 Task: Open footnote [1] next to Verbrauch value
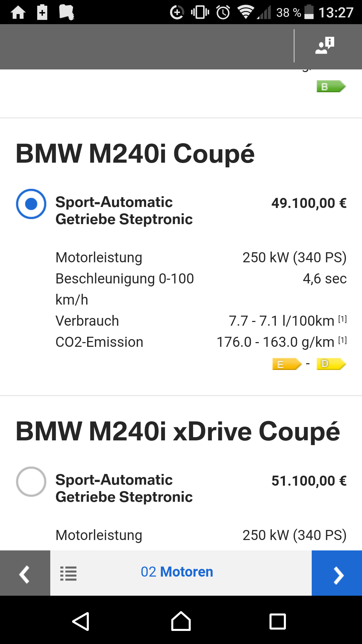click(342, 319)
